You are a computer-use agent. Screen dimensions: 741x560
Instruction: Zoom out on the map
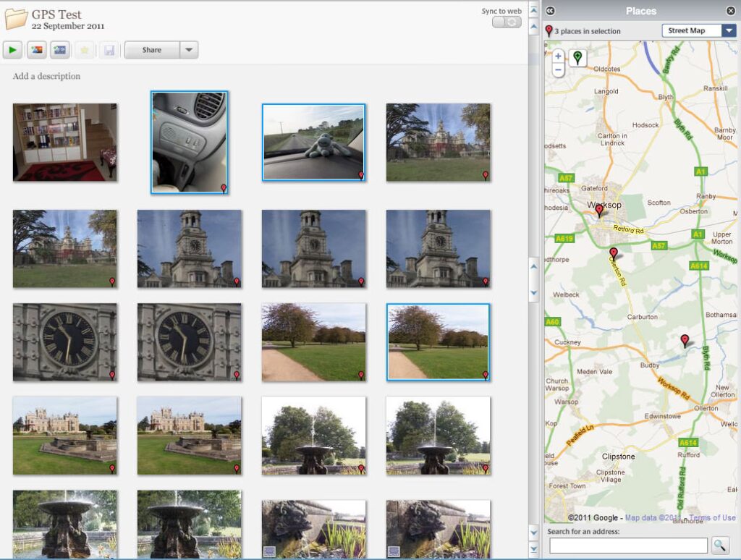coord(558,70)
